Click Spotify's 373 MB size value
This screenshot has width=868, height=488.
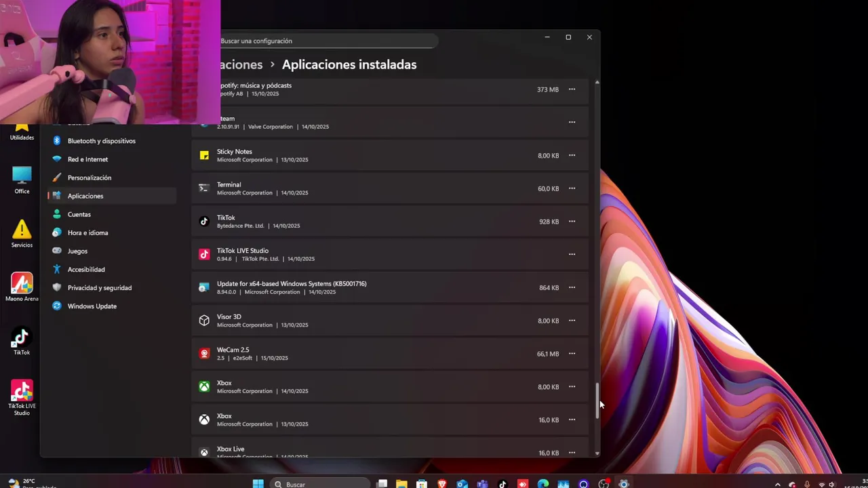pos(548,89)
